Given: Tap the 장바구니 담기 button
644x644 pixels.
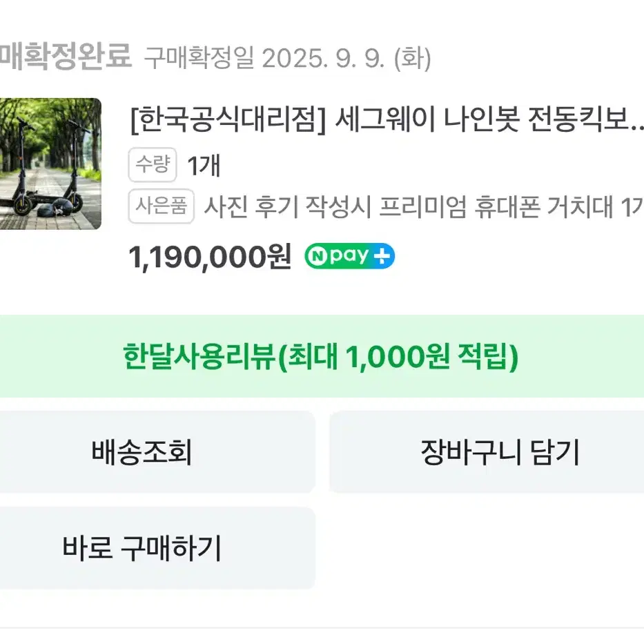Looking at the screenshot, I should (x=500, y=452).
